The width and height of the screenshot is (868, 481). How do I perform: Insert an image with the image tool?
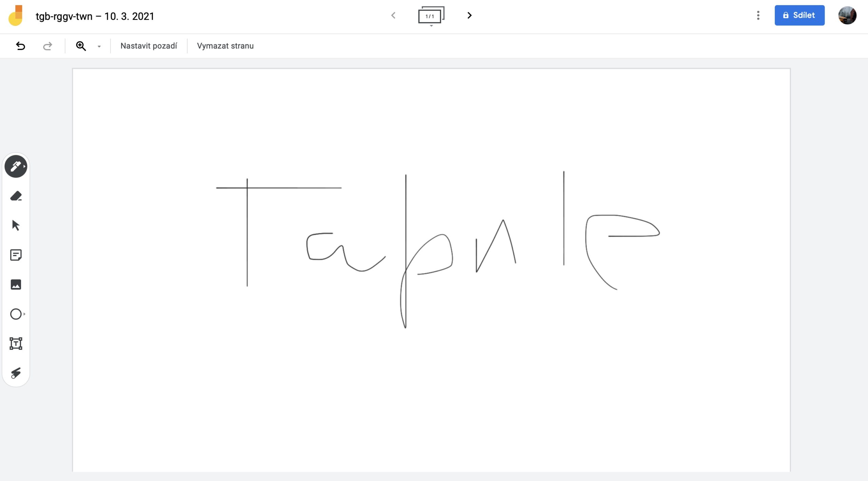(16, 285)
